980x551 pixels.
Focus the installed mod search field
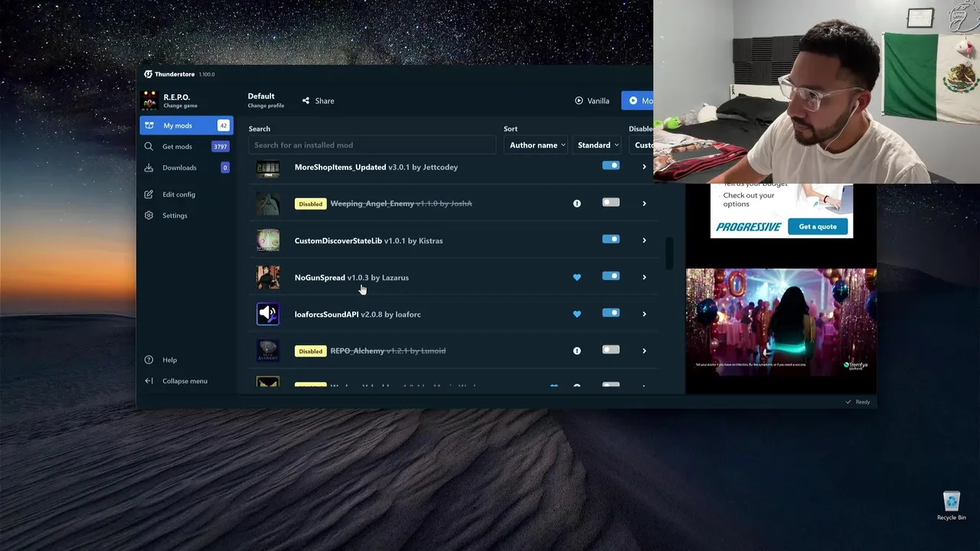(x=372, y=145)
